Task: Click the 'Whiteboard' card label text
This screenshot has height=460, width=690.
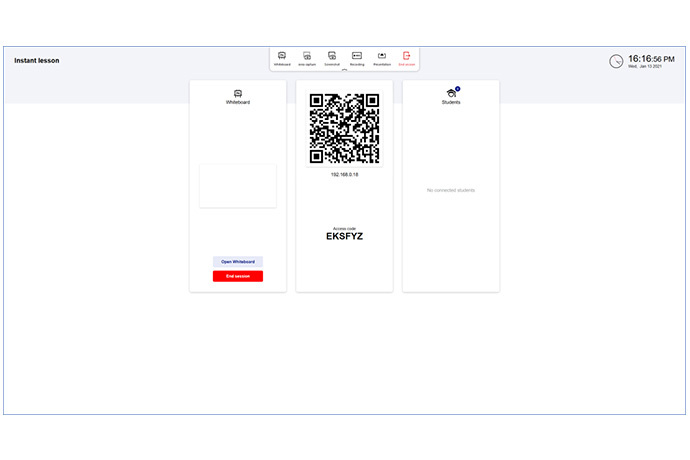Action: coord(238,102)
